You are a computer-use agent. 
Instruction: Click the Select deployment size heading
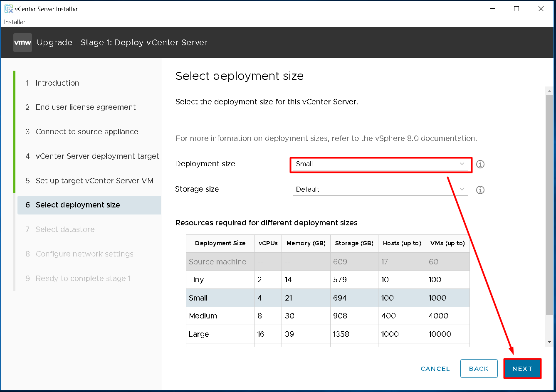click(x=240, y=76)
